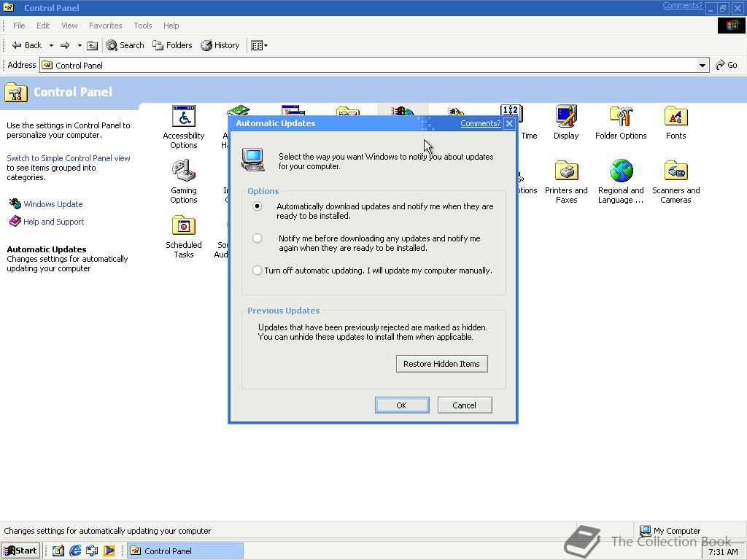Open the History pane button
This screenshot has height=560, width=747.
click(220, 45)
